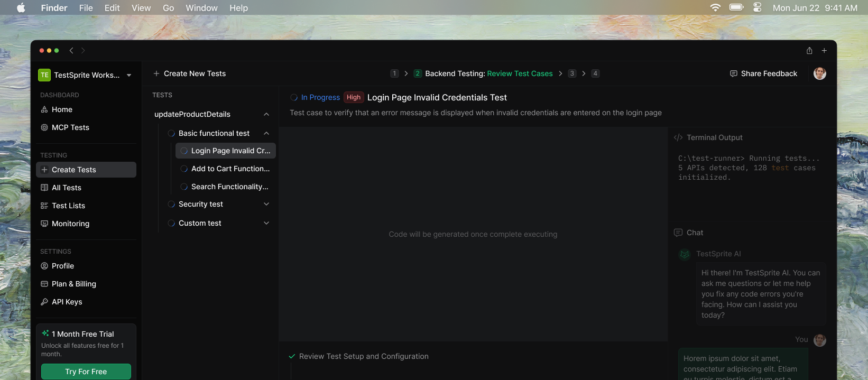868x380 pixels.
Task: Open Plan & Billing settings
Action: 86,284
